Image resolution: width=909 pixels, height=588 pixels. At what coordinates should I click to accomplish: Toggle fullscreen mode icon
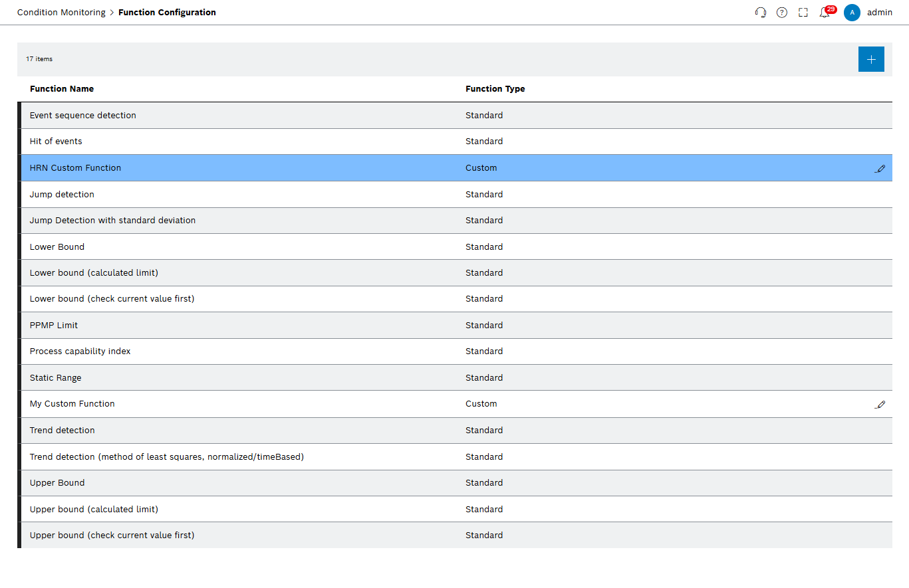803,12
